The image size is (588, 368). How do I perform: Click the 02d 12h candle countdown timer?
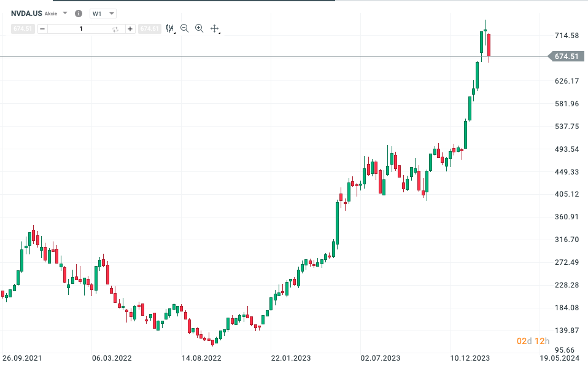533,341
